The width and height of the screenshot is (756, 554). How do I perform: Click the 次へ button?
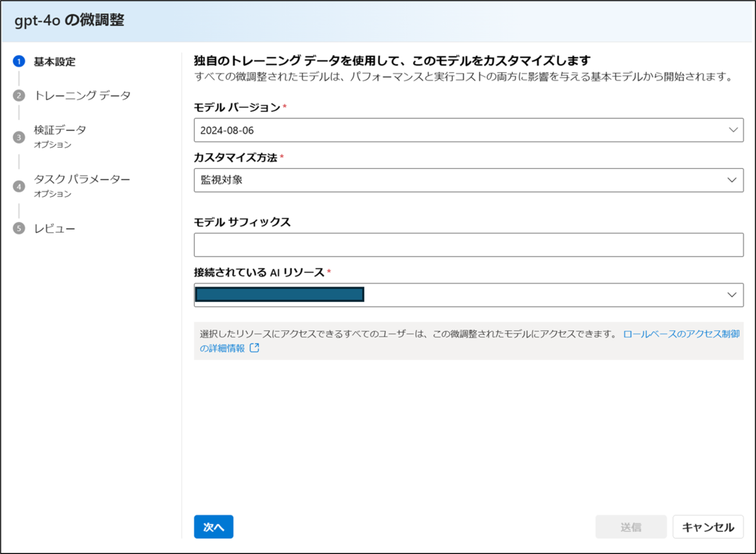coord(214,527)
